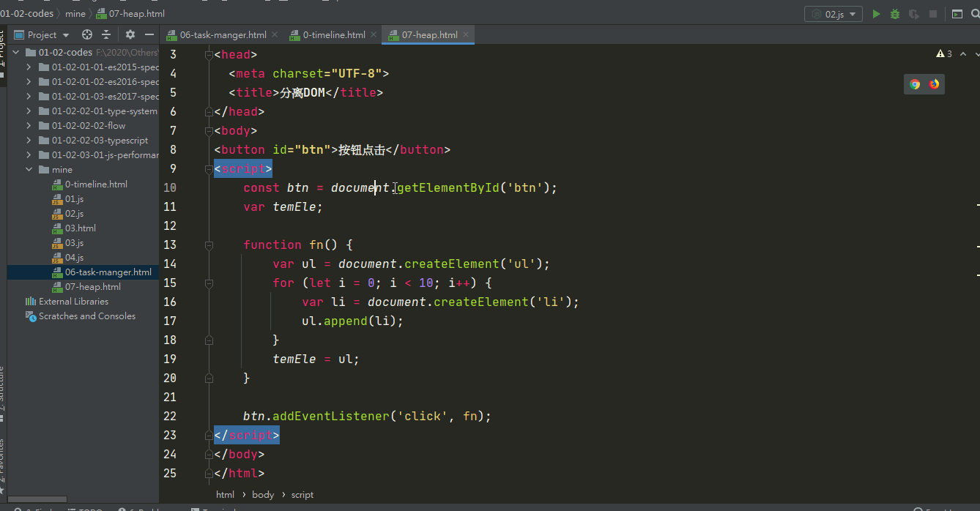Start debugging with the green bug icon

895,14
